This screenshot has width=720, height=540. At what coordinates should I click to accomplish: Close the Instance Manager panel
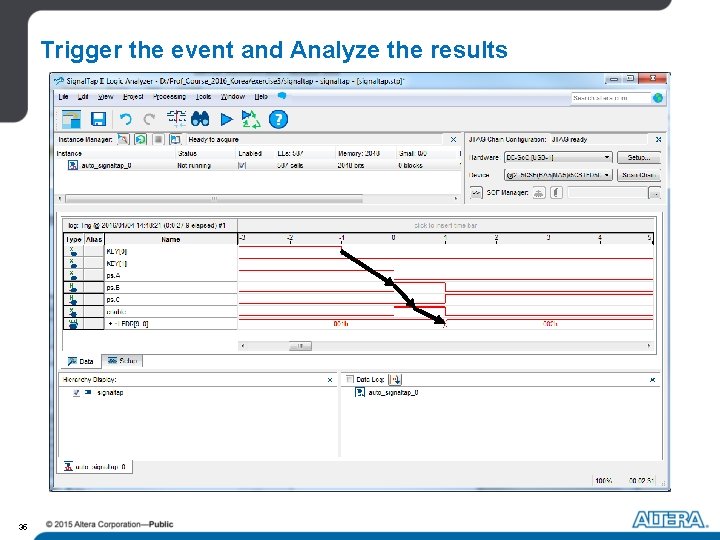point(453,139)
